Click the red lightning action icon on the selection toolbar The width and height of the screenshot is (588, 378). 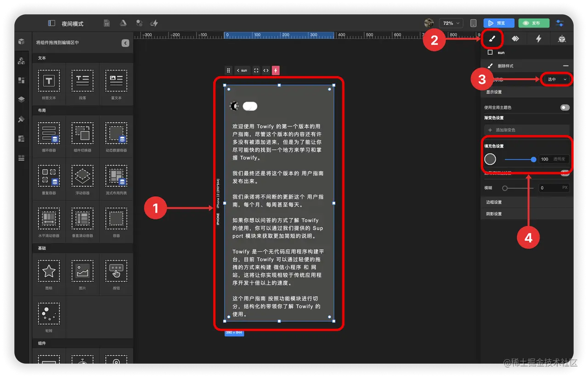pos(276,70)
